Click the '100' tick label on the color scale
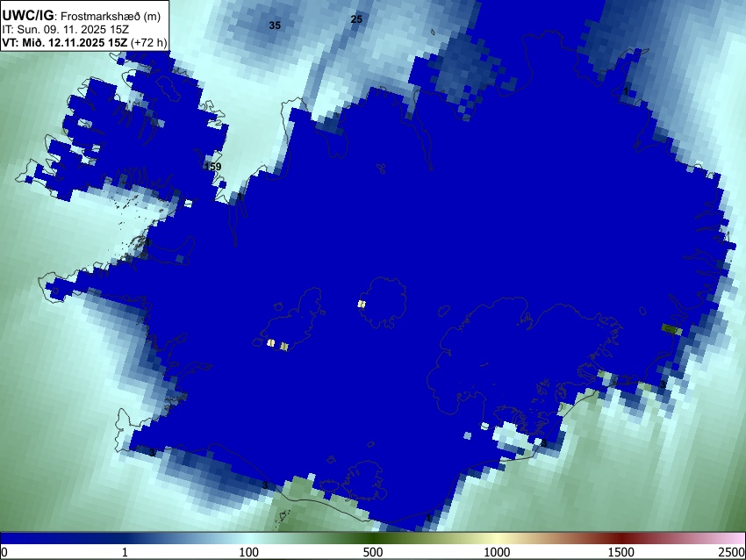Image resolution: width=746 pixels, height=560 pixels. pos(249,552)
